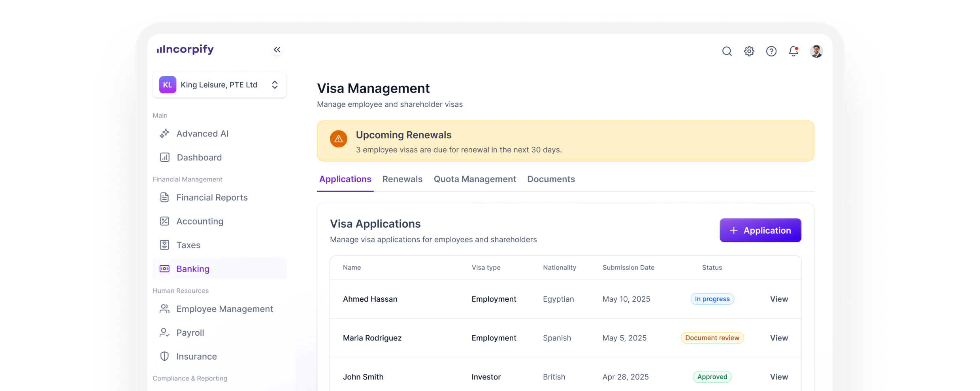This screenshot has width=980, height=391.
Task: Select Accounting in the sidebar
Action: pyautogui.click(x=200, y=221)
